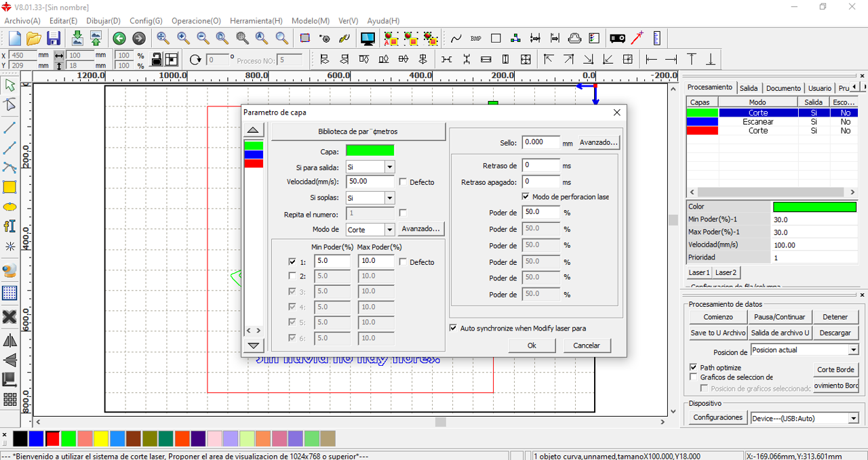Save the file with the floppy disk icon
Image resolution: width=868 pixels, height=460 pixels.
pos(54,39)
